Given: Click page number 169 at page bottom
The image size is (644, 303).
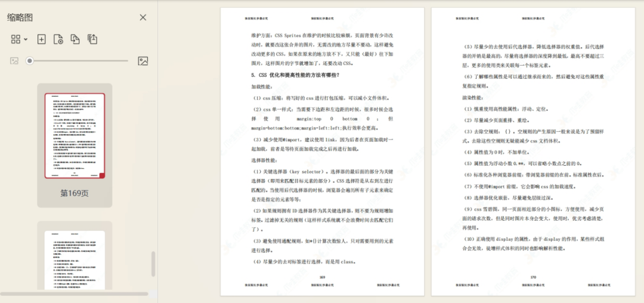Looking at the screenshot, I should tap(322, 277).
